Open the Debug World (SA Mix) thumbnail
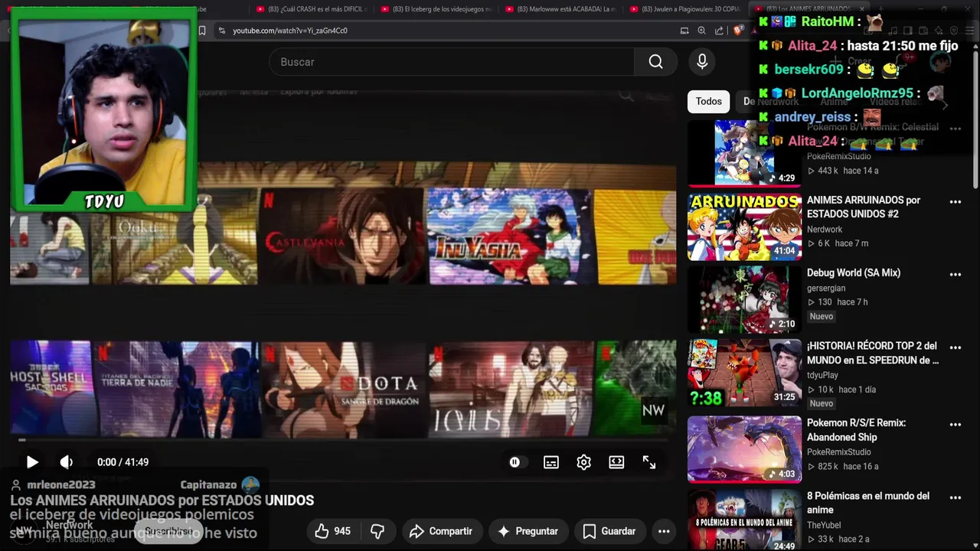Viewport: 980px width, 551px height. [x=744, y=299]
